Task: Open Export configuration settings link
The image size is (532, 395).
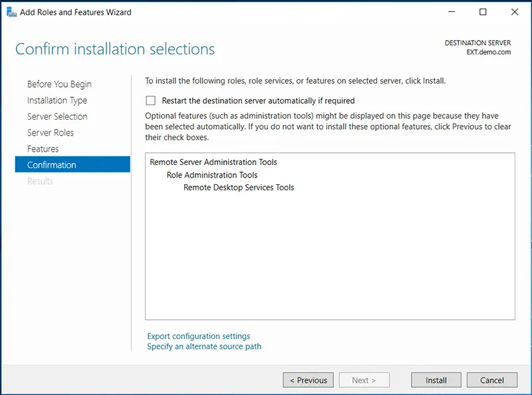Action: click(198, 336)
